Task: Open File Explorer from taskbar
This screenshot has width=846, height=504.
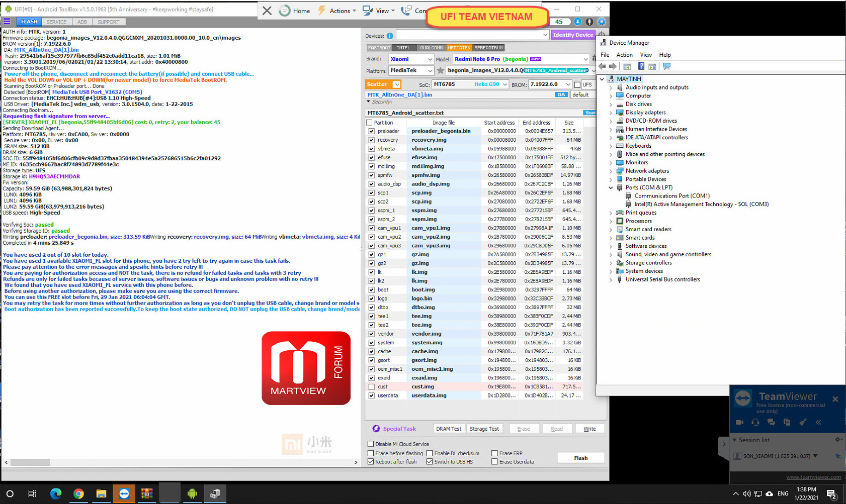Action: (101, 493)
